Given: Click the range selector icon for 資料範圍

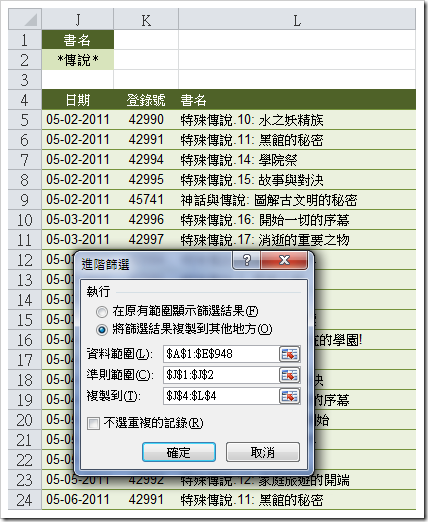Looking at the screenshot, I should (289, 354).
